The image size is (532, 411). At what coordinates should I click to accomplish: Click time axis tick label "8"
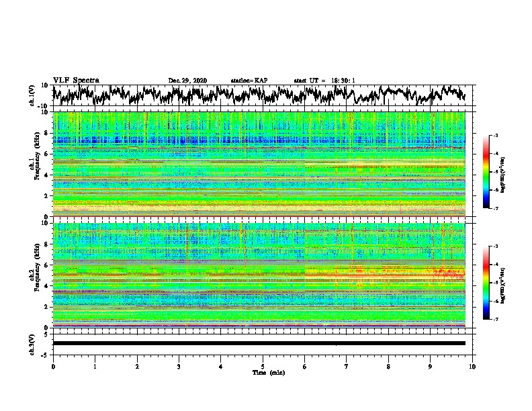[388, 367]
